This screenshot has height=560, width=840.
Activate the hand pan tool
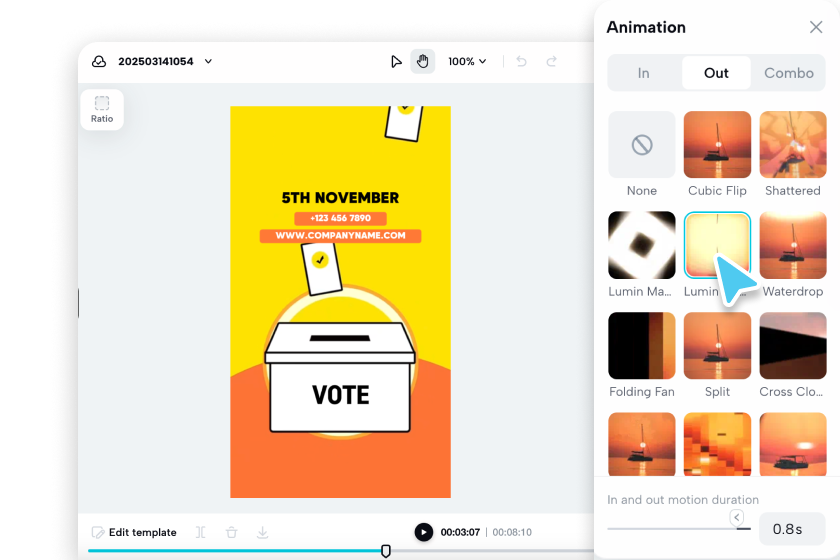point(423,62)
